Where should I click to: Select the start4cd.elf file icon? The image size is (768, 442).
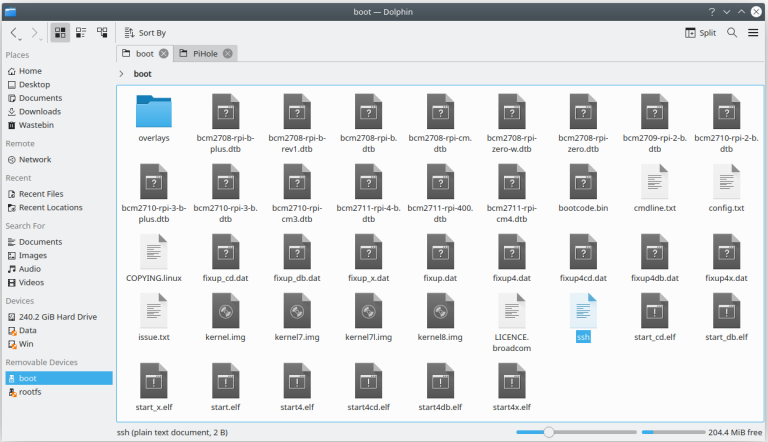(368, 381)
